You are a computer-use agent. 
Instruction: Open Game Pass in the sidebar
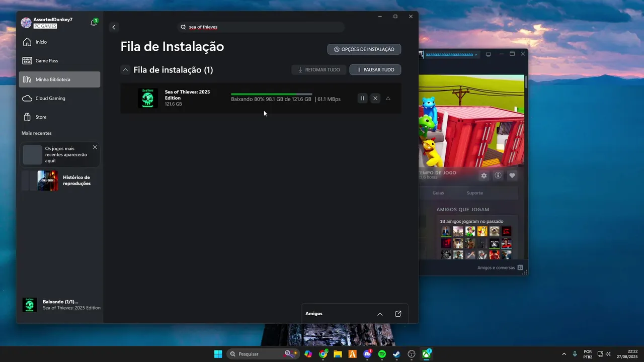coord(59,61)
